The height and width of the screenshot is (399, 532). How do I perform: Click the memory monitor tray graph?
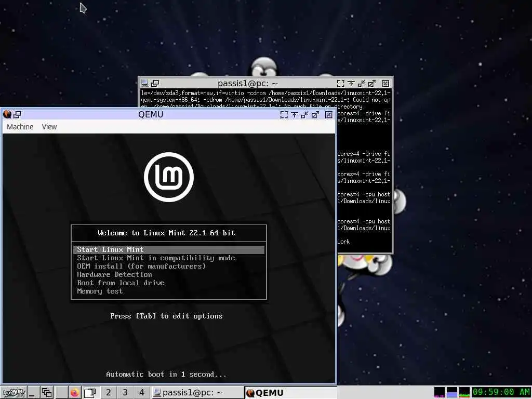coord(452,392)
